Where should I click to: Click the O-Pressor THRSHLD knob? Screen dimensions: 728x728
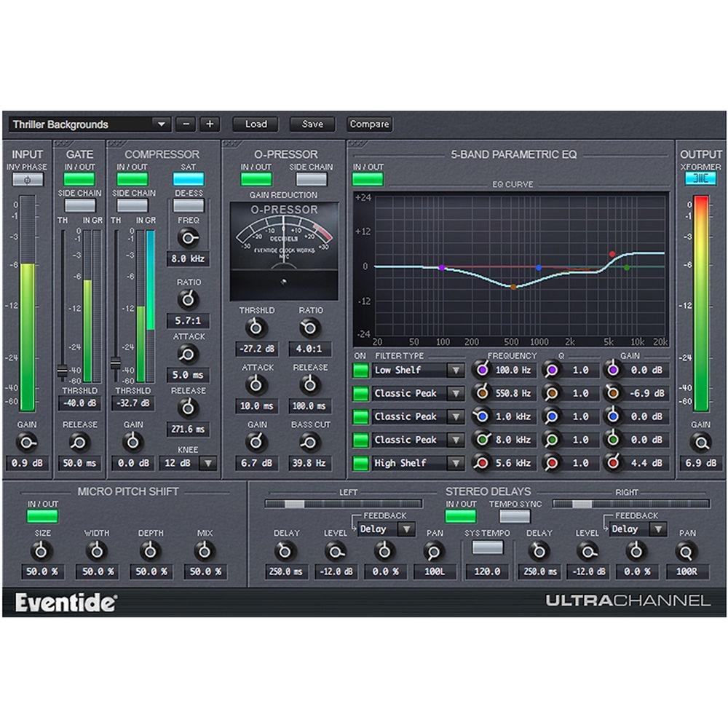pyautogui.click(x=255, y=328)
